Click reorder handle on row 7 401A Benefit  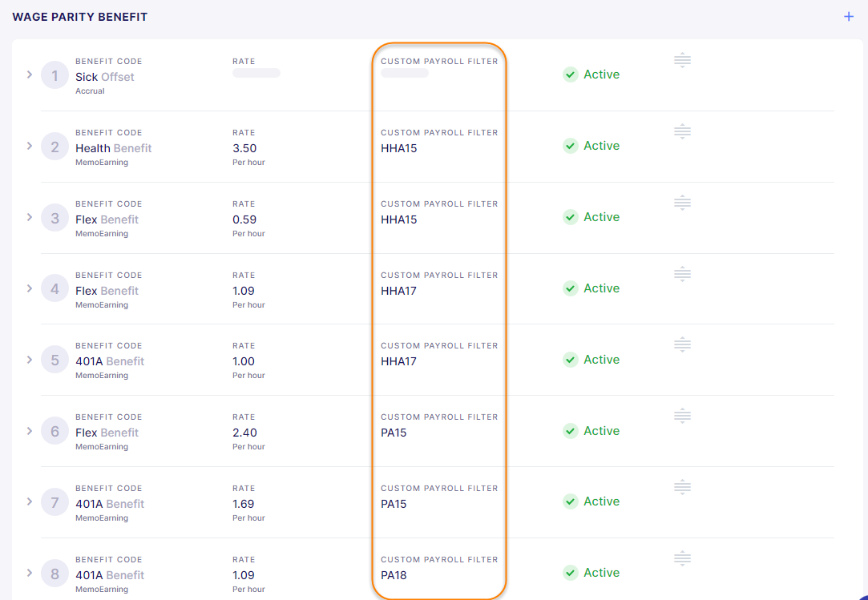(x=683, y=487)
